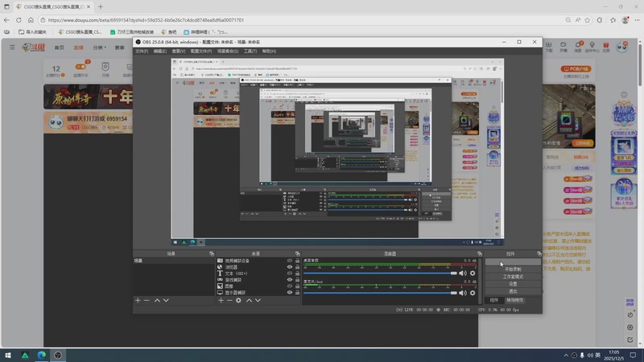Mute desktop audio speaker icon

463,274
